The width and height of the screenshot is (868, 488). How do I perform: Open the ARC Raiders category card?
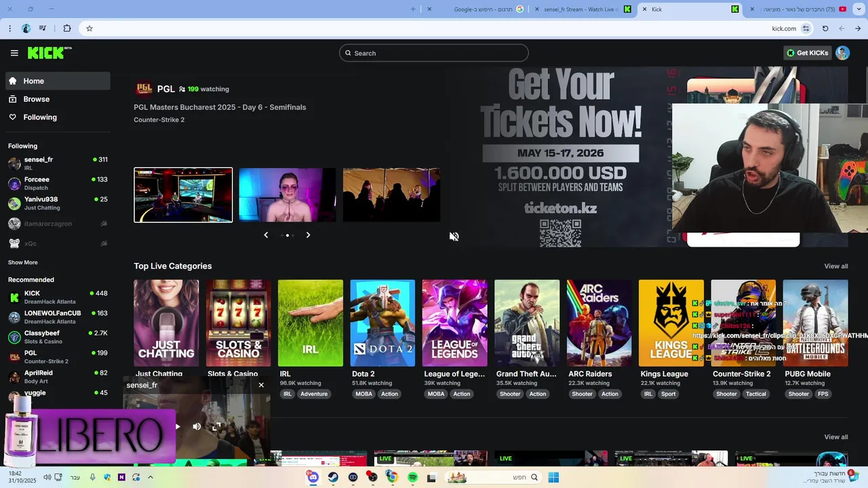click(599, 323)
